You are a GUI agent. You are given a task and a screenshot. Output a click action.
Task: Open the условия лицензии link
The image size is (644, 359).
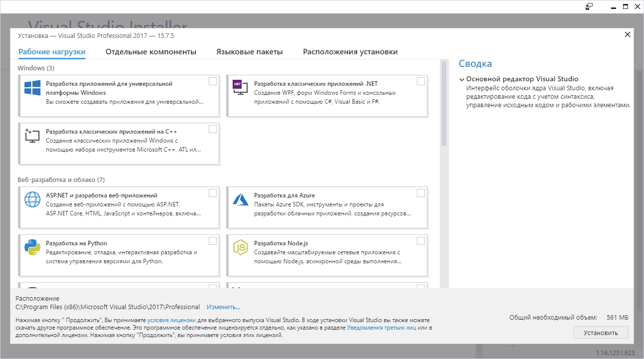[171, 320]
